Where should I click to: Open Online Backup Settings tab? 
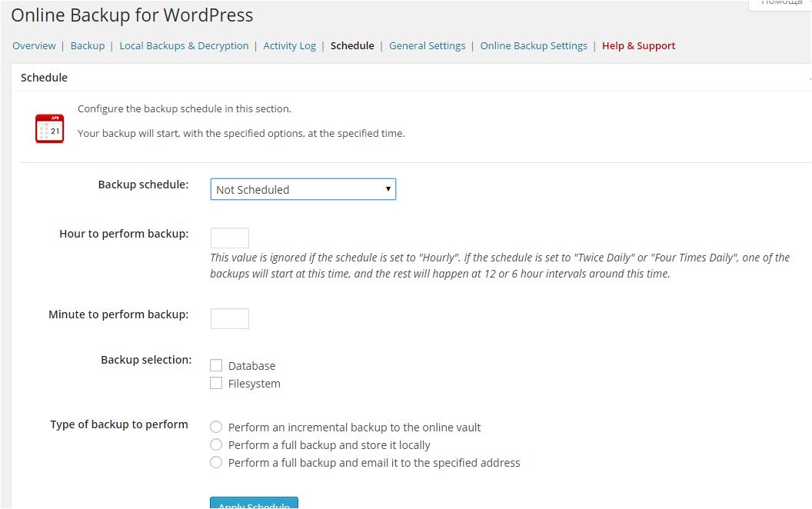[x=534, y=46]
